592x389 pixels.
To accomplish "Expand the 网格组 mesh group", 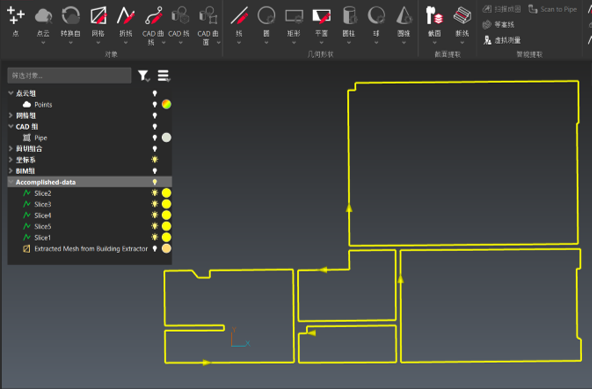I will pos(11,115).
